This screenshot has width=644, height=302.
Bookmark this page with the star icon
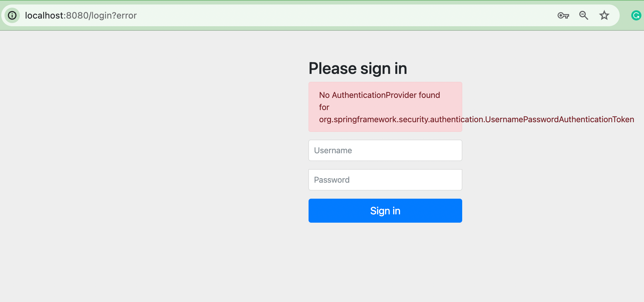click(604, 15)
